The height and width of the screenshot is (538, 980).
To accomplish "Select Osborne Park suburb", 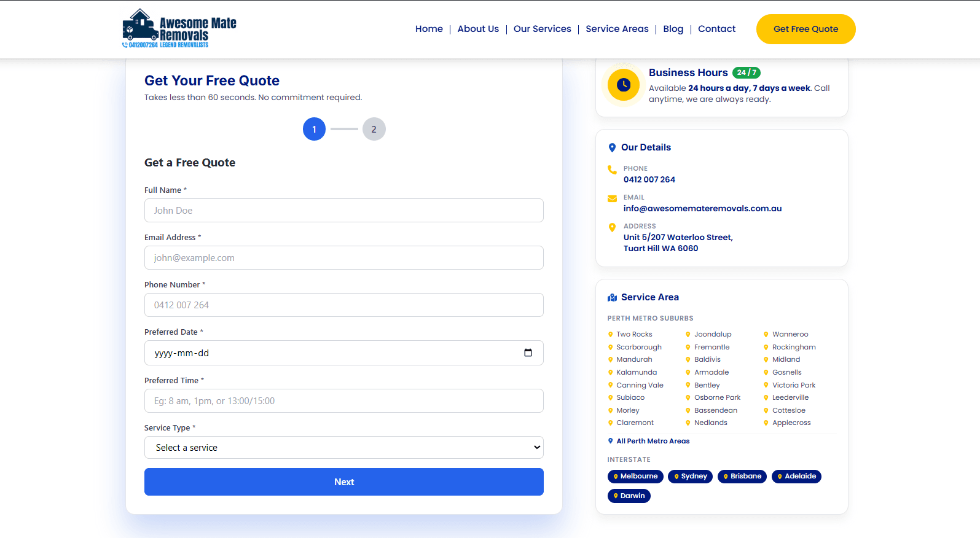I will tap(717, 397).
